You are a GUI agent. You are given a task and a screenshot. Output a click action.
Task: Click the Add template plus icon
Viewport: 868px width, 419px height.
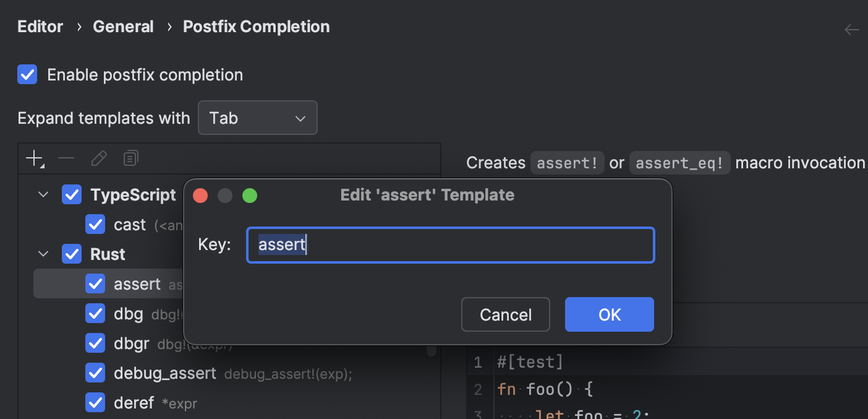coord(34,158)
